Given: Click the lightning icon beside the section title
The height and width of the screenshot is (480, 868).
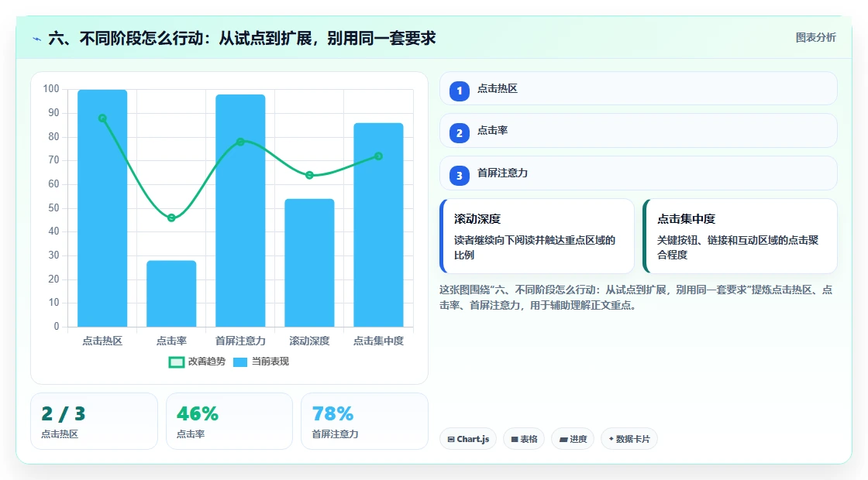Looking at the screenshot, I should [x=37, y=39].
